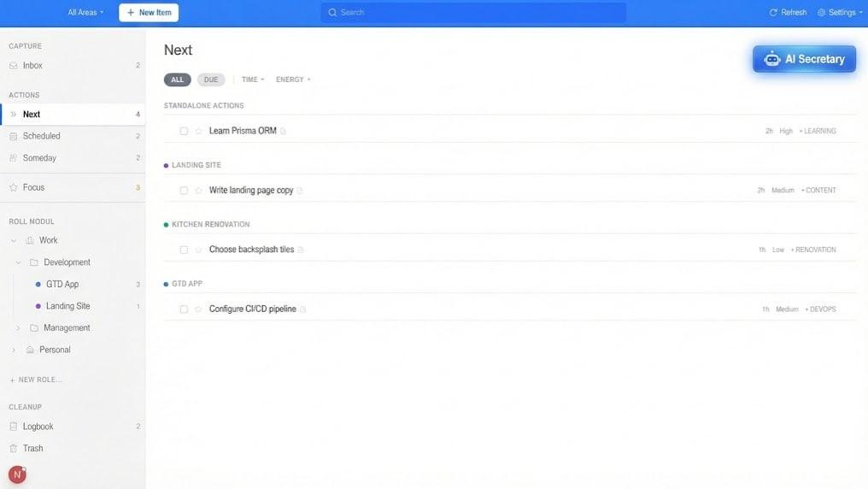
Task: Click the Someday icon in sidebar
Action: pos(14,158)
